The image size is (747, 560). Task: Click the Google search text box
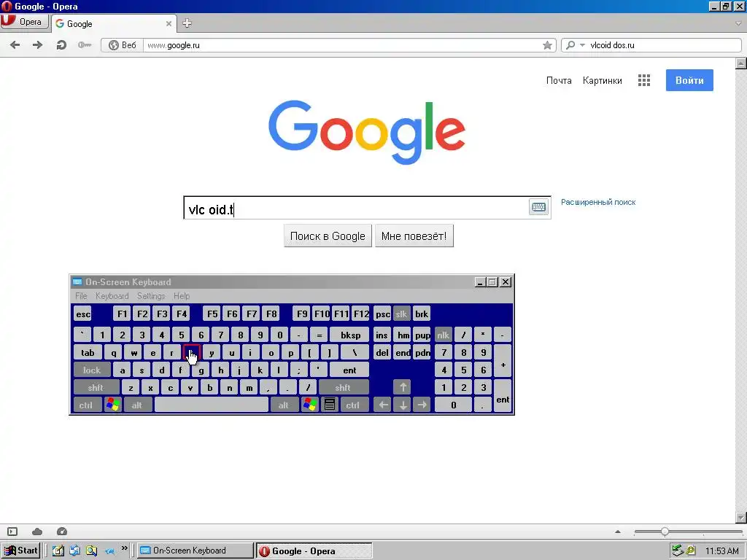tap(356, 208)
